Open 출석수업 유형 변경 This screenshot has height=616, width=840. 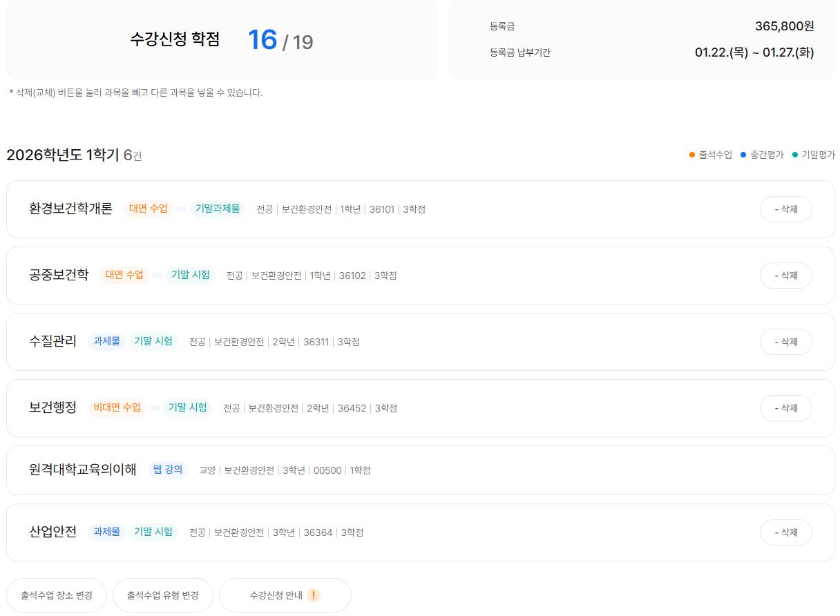coord(163,595)
